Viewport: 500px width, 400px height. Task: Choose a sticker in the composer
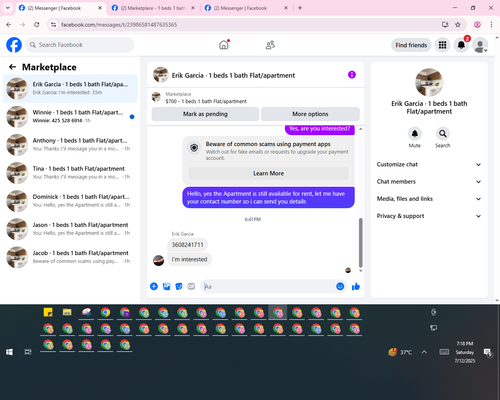coord(179,286)
